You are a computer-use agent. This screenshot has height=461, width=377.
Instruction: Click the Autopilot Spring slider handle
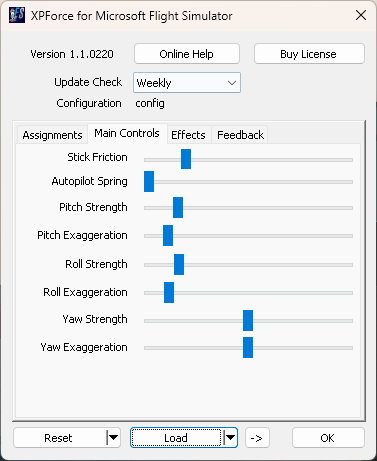[x=149, y=182]
